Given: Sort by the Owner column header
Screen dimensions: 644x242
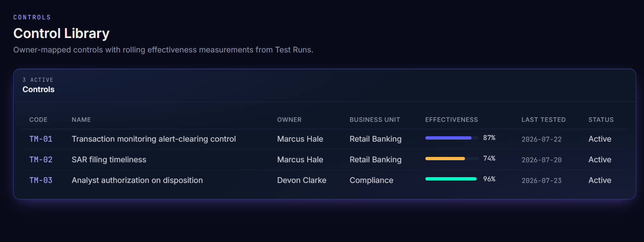Looking at the screenshot, I should point(289,120).
